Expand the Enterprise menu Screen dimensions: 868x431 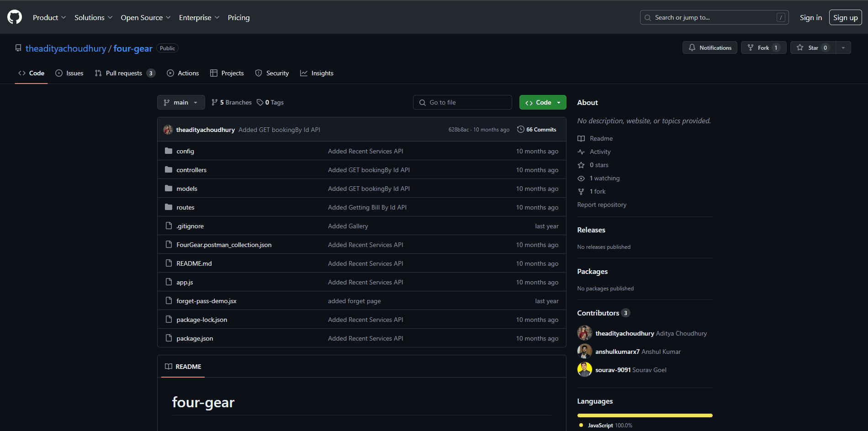click(199, 17)
